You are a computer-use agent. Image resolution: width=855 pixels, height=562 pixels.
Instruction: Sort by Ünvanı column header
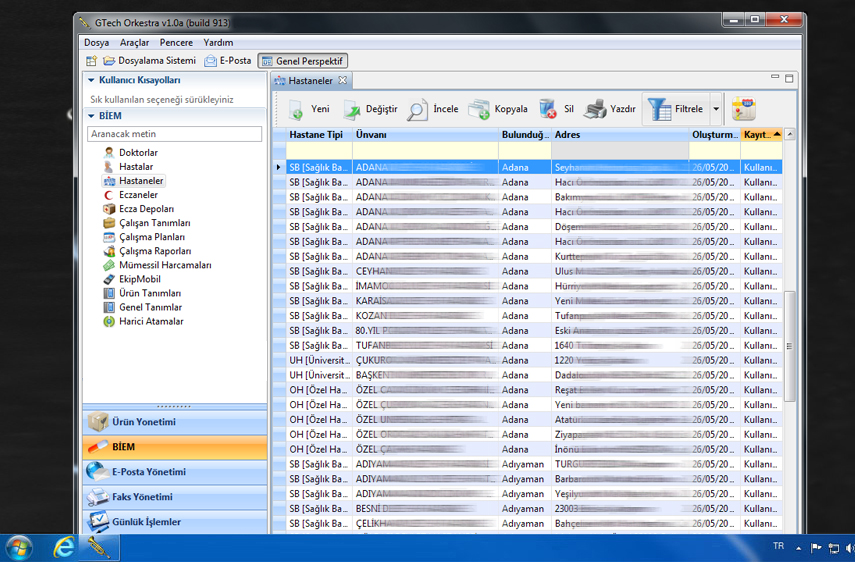[x=425, y=135]
